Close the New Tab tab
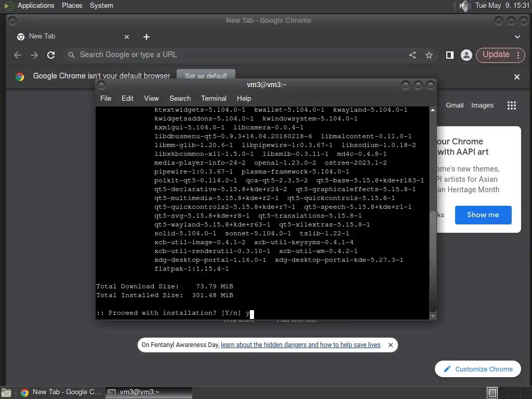Viewport: 532px width, 399px height. (127, 37)
